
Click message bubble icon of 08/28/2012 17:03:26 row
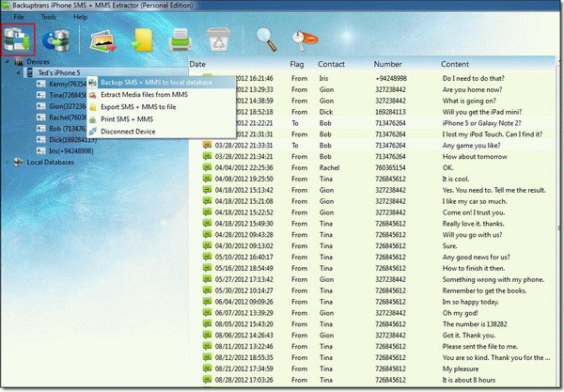[x=207, y=379]
